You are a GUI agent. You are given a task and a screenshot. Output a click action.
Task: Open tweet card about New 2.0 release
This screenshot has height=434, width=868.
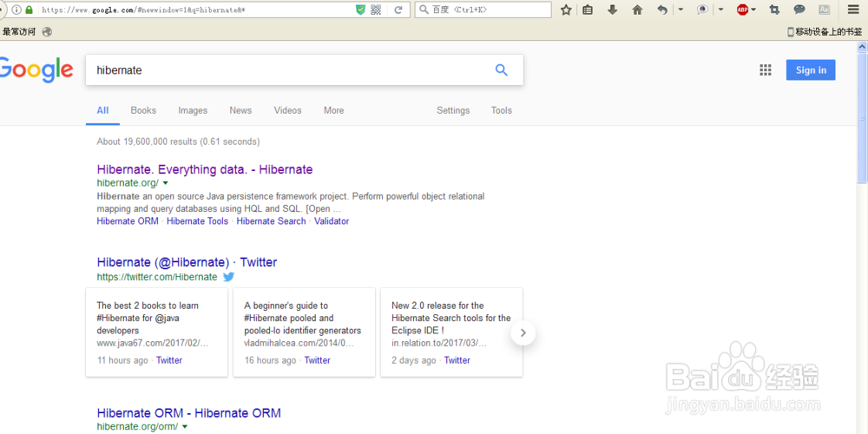(x=451, y=332)
